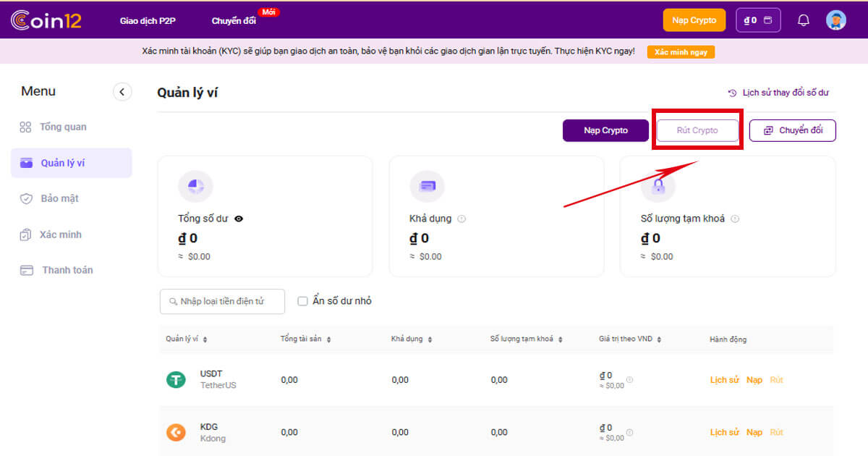
Task: Click the KDG Kdong coin icon
Action: click(x=176, y=432)
